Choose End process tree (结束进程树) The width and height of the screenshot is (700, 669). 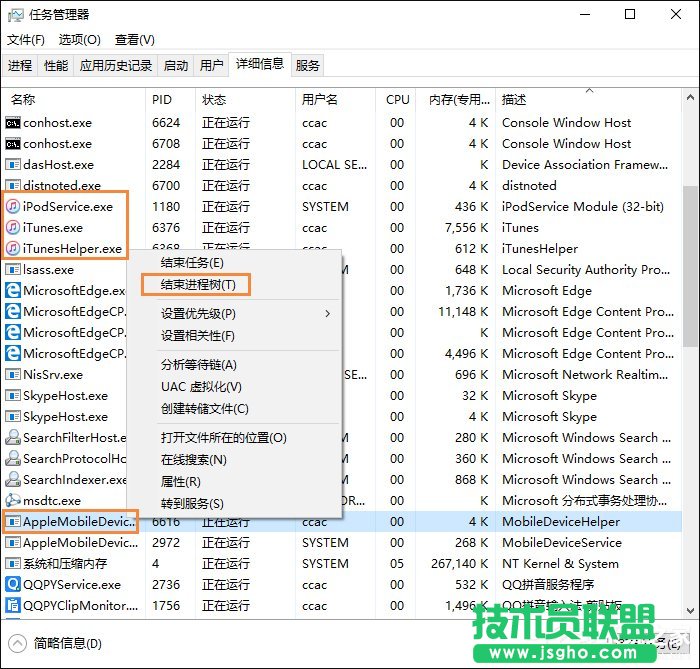pos(198,285)
